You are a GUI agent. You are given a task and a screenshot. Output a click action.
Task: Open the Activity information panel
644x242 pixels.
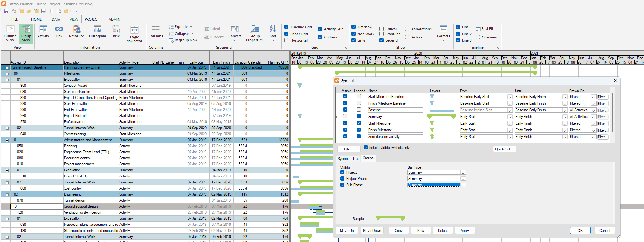pos(43,32)
